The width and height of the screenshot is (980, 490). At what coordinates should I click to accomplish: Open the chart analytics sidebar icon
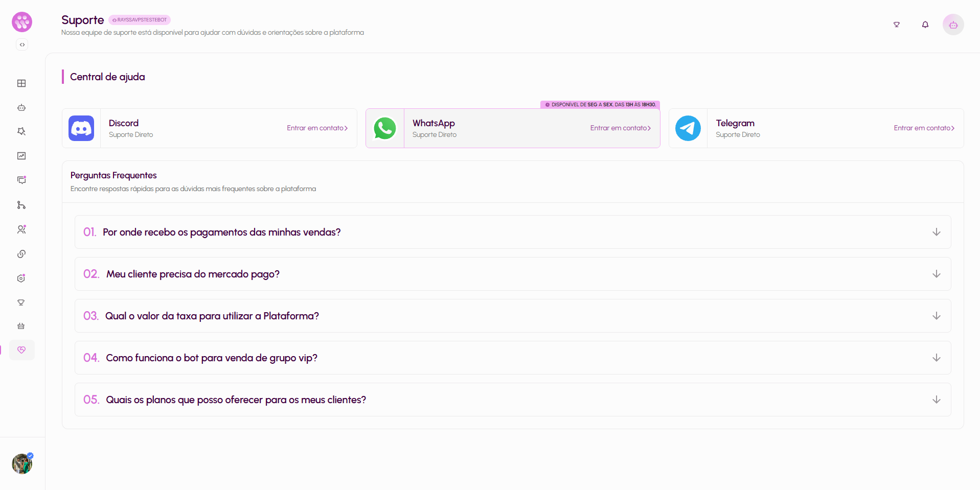click(x=21, y=156)
